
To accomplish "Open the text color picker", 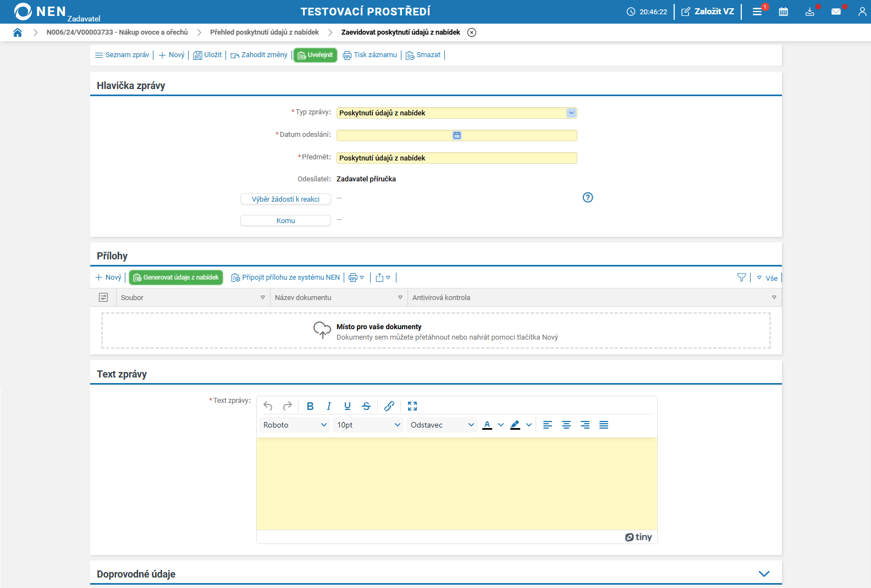I will pos(487,425).
